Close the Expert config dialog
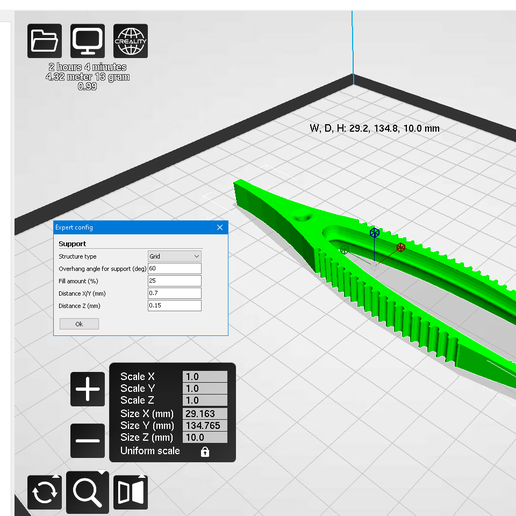Screen dimensions: 516x516 click(220, 227)
